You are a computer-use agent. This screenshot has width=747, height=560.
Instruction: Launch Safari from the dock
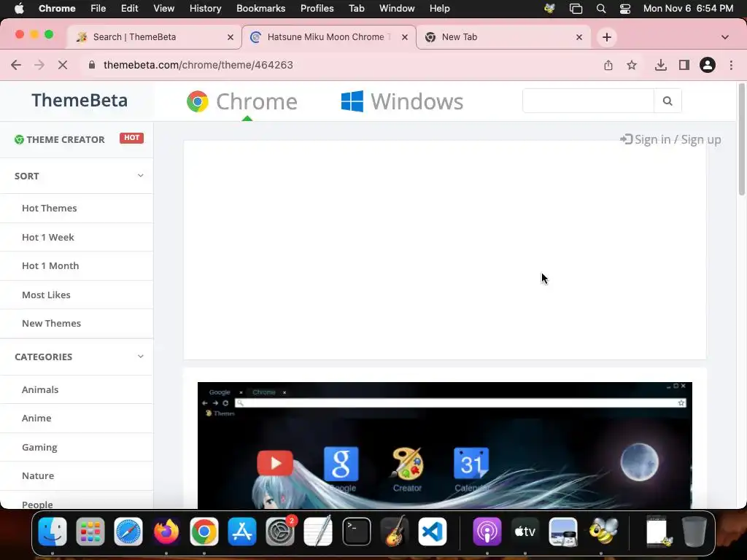tap(128, 532)
